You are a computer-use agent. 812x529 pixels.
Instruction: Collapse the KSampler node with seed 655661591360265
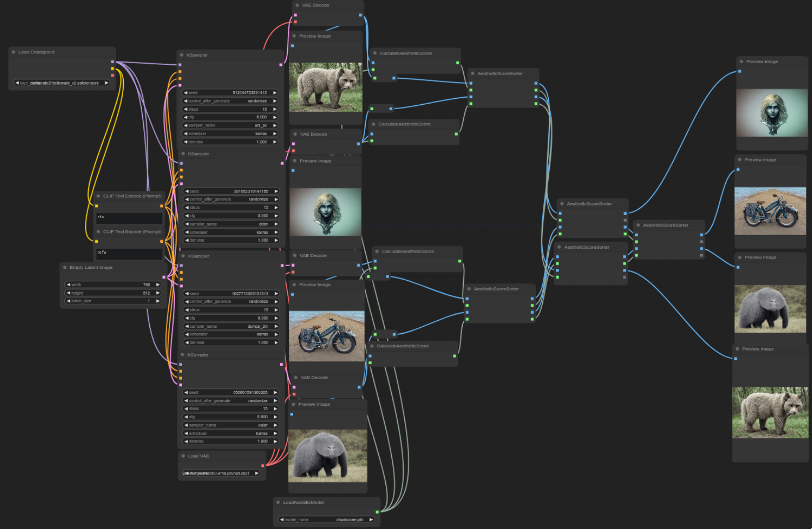[x=182, y=355]
